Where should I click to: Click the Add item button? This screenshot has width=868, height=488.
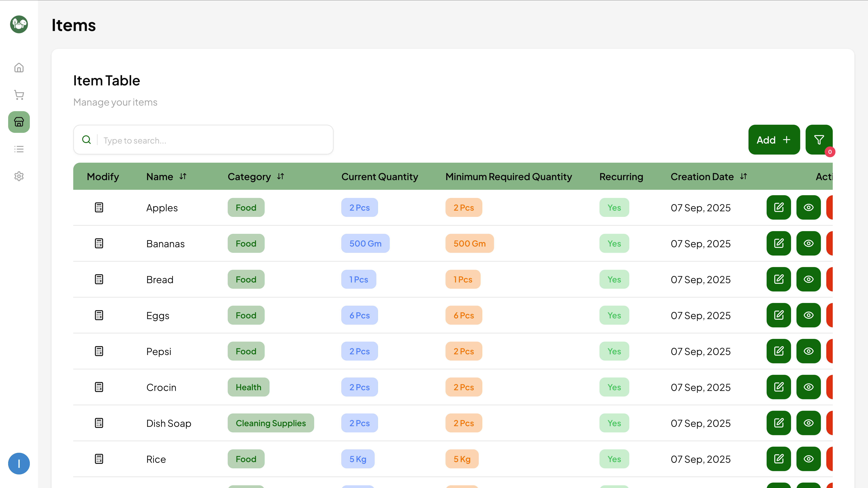[x=774, y=140]
